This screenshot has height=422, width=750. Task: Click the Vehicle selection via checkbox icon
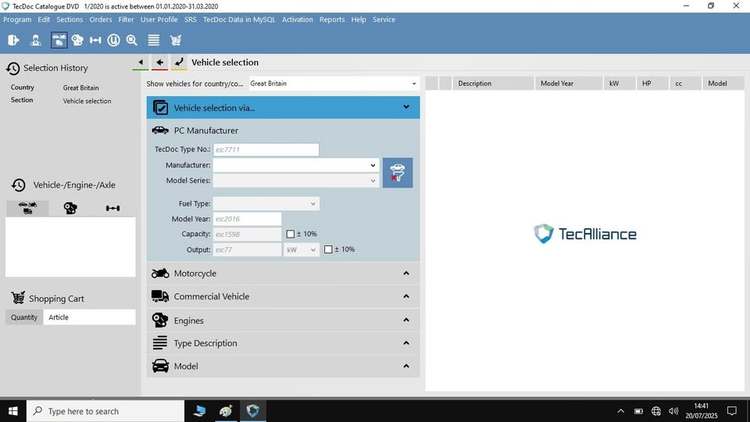pos(160,108)
